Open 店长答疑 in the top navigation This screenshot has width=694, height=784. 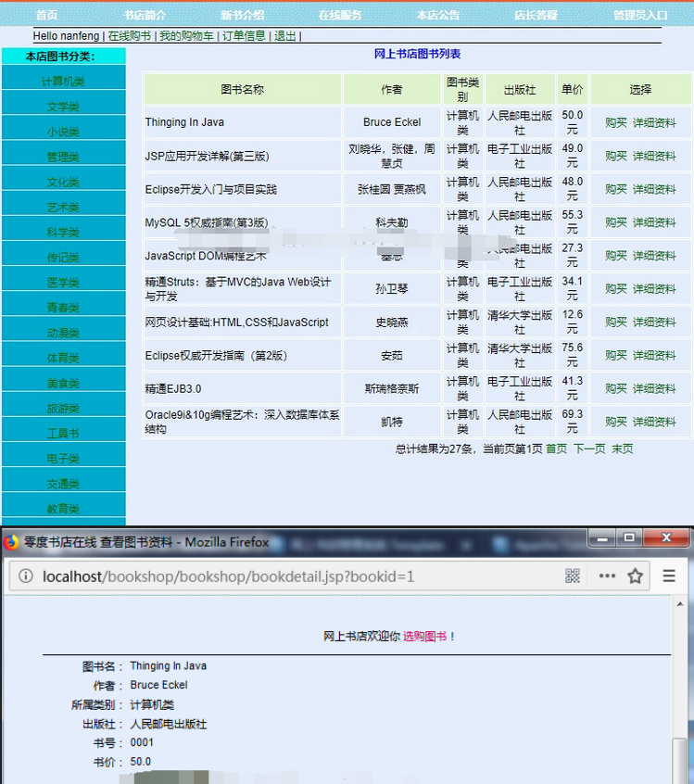[x=536, y=15]
